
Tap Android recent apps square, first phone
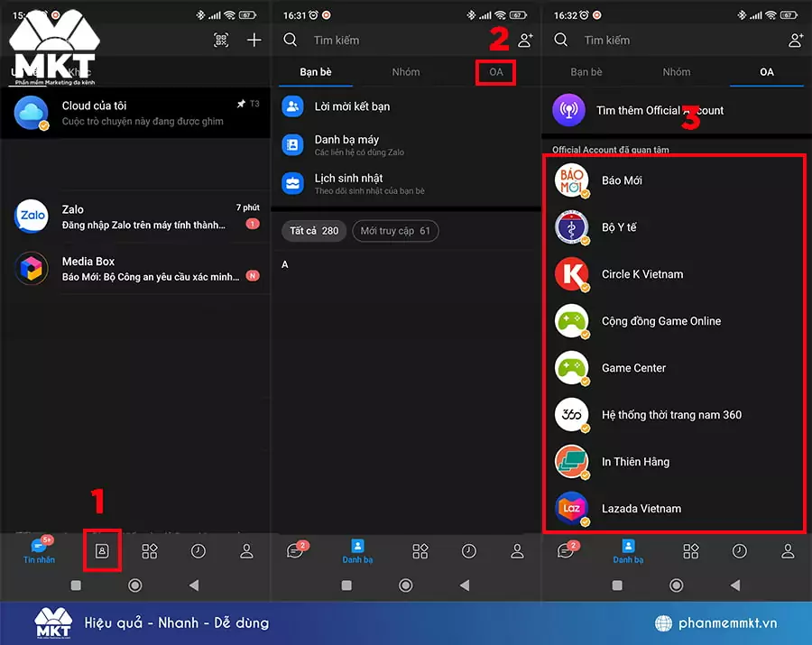(x=76, y=585)
